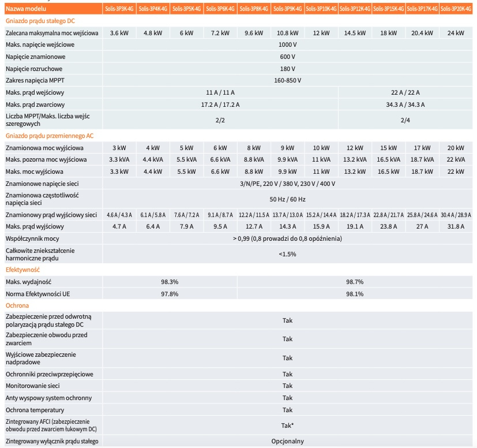Image resolution: width=477 pixels, height=448 pixels.
Task: Click the '<1.5%' harmonic distortion value
Action: [287, 254]
